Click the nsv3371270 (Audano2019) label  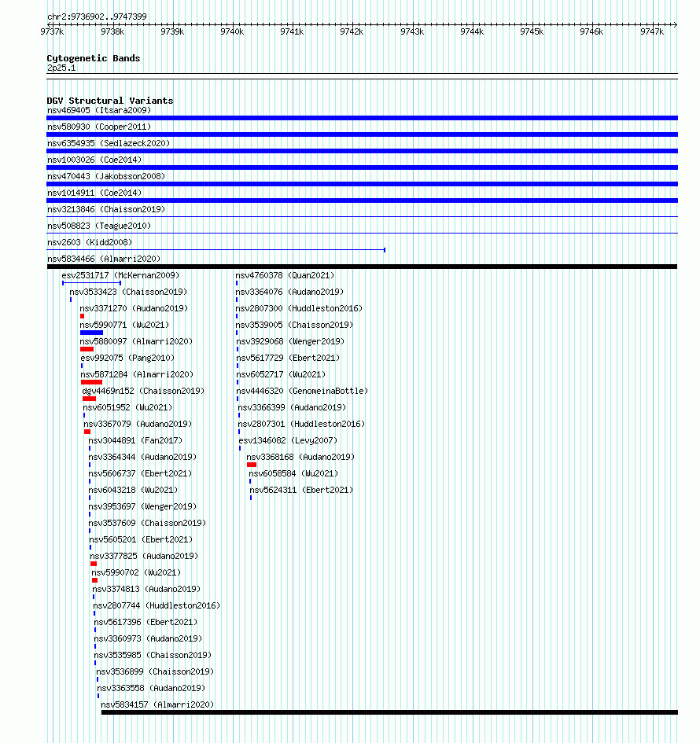click(x=134, y=309)
